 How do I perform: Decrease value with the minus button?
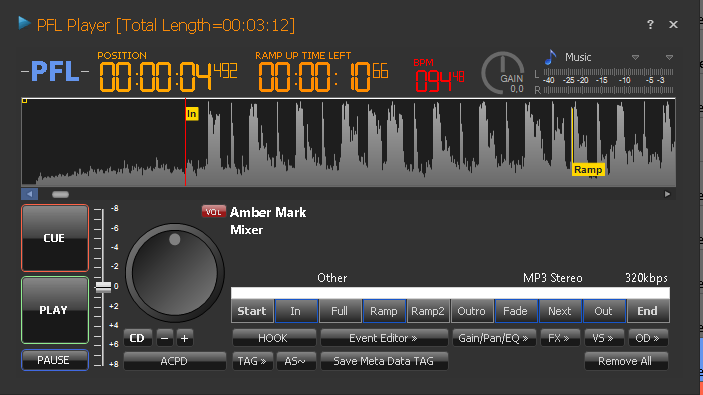click(165, 338)
